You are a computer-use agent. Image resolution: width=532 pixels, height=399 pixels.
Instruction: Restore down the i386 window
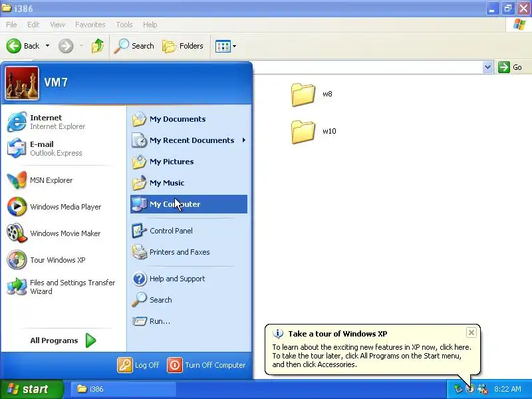(507, 9)
